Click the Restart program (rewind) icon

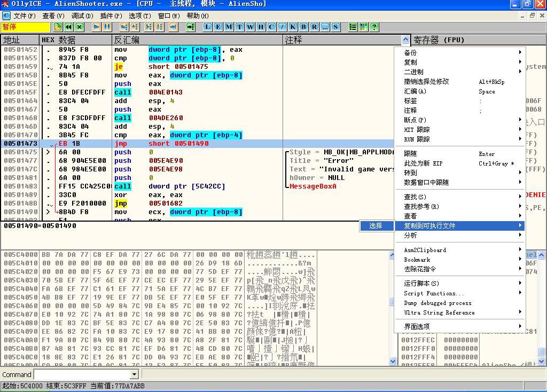69,27
